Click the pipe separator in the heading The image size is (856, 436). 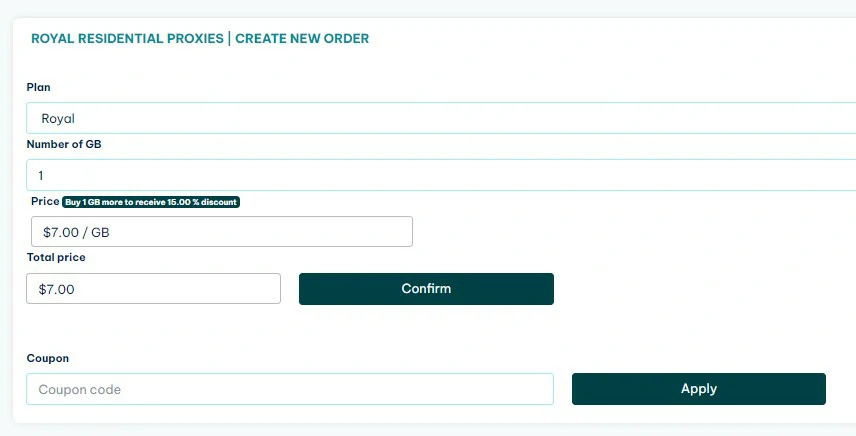click(230, 39)
